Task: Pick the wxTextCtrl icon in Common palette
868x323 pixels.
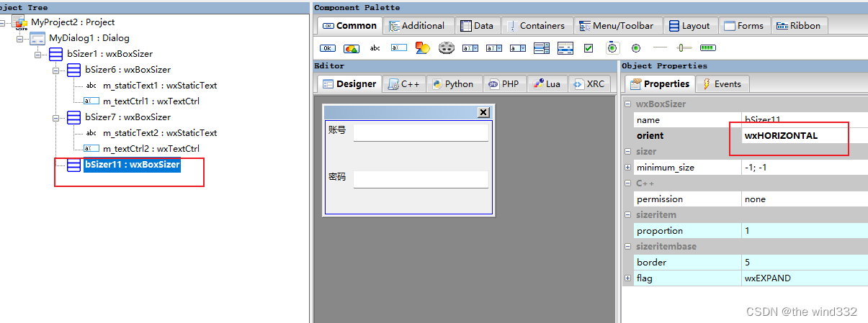Action: click(x=399, y=48)
